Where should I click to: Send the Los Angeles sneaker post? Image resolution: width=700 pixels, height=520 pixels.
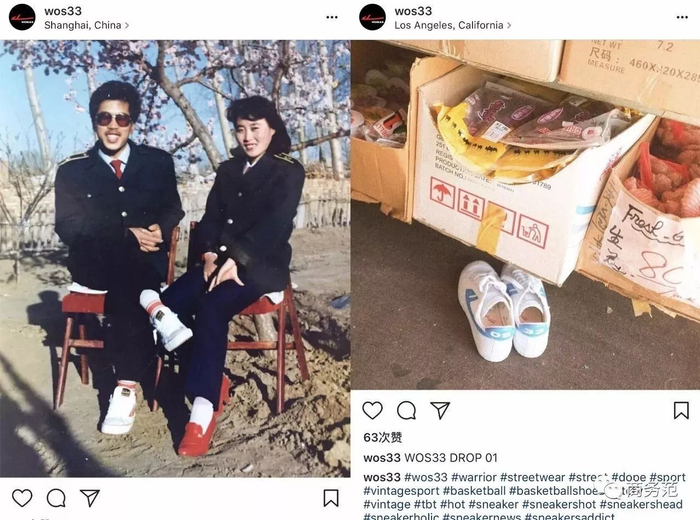click(x=440, y=410)
